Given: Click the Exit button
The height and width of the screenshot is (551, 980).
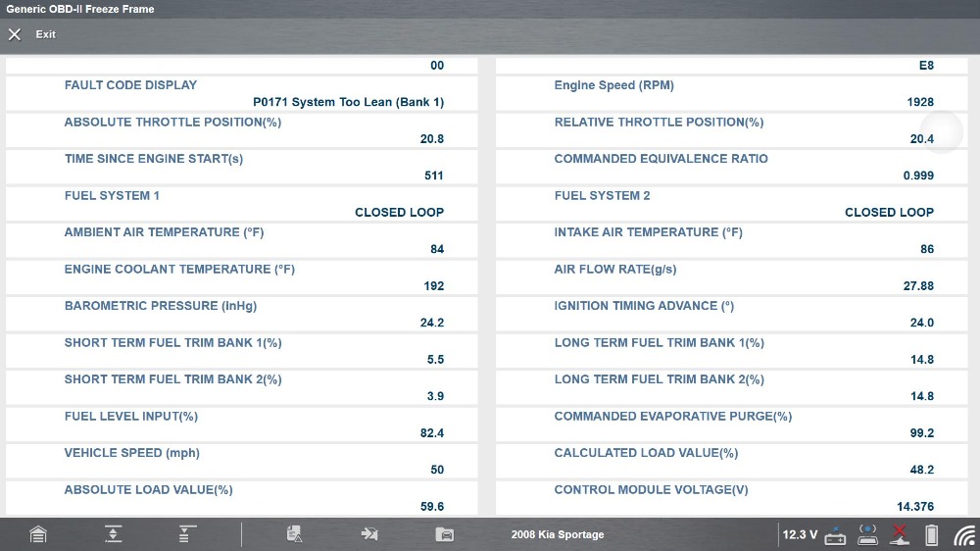Looking at the screenshot, I should [x=45, y=34].
